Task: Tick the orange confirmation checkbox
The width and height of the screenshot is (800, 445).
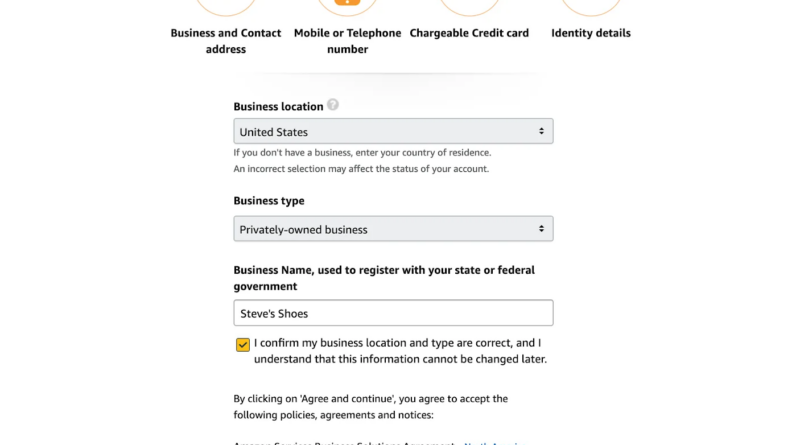Action: pyautogui.click(x=243, y=345)
